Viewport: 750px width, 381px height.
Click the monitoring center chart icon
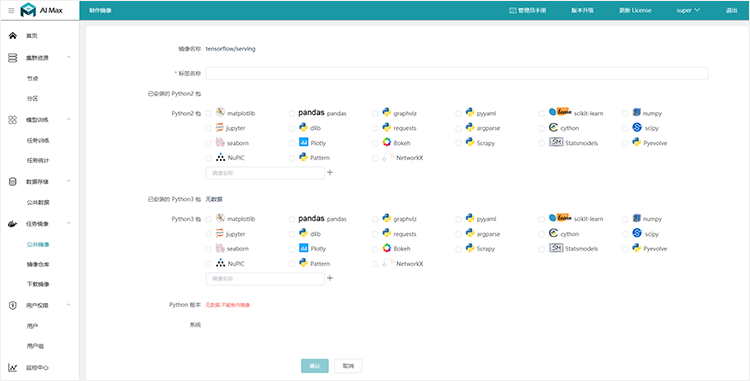tap(13, 367)
